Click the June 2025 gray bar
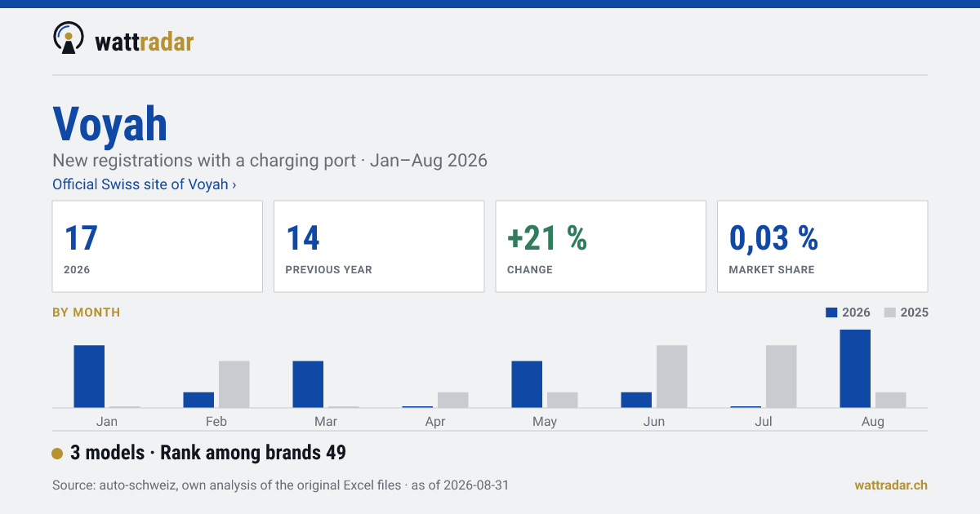The image size is (980, 514). 672,376
